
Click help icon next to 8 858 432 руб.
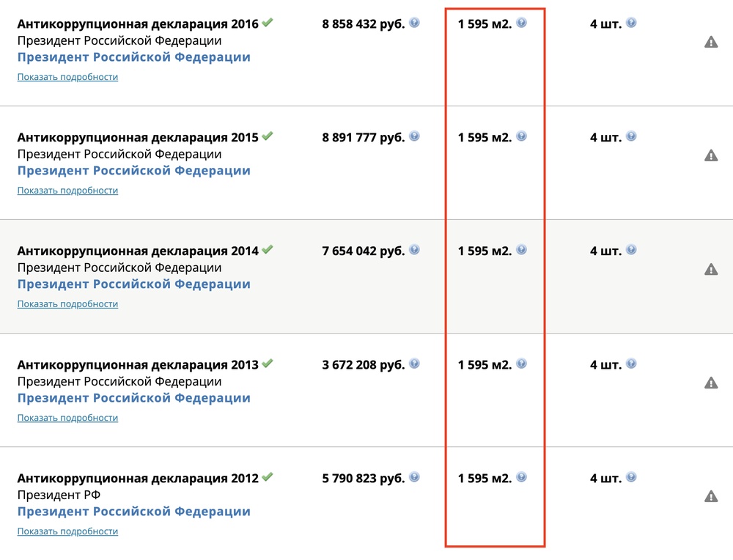[414, 23]
